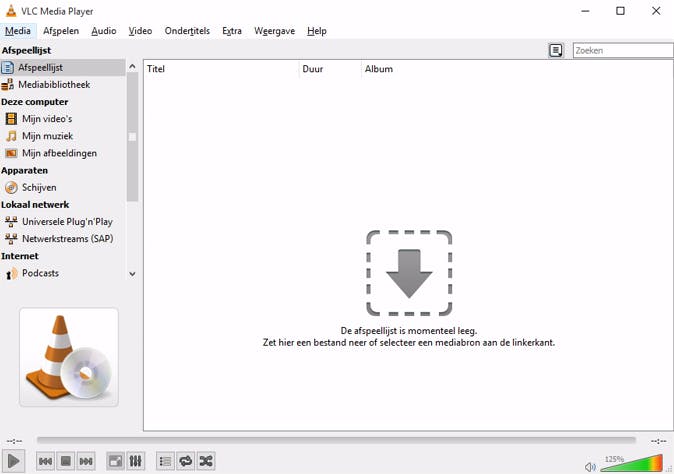Click the picture icon beside Mijn afbeeldingen
674x474 pixels.
(11, 153)
